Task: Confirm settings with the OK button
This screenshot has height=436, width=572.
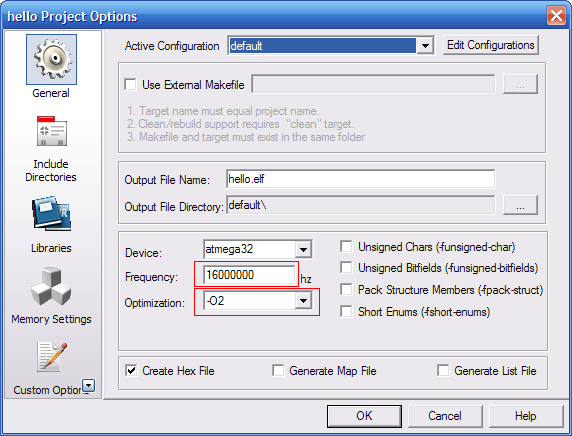Action: point(364,416)
